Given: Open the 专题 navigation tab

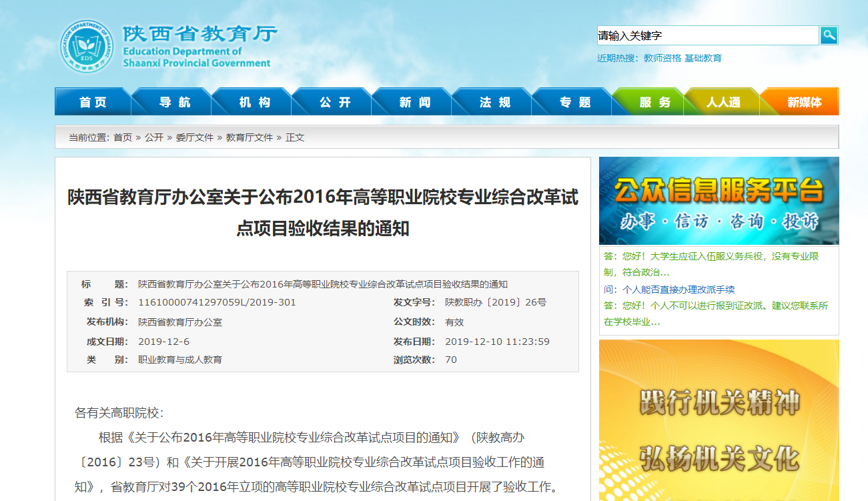Looking at the screenshot, I should point(575,102).
